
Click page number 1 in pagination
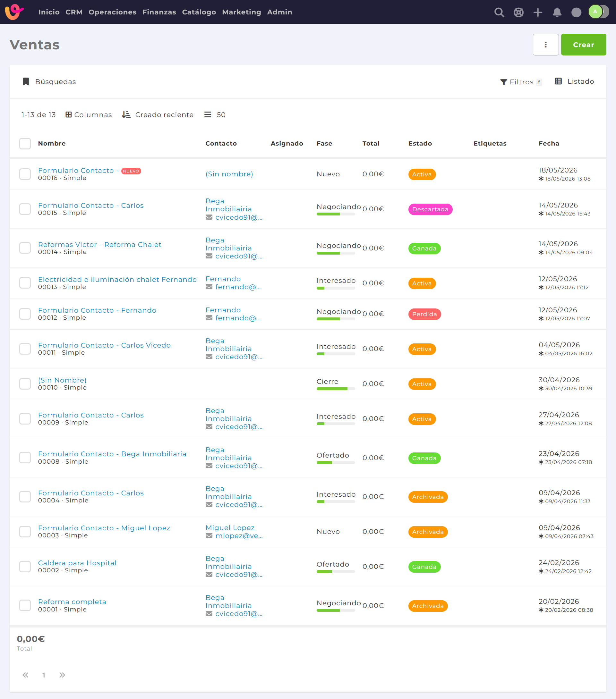(44, 675)
